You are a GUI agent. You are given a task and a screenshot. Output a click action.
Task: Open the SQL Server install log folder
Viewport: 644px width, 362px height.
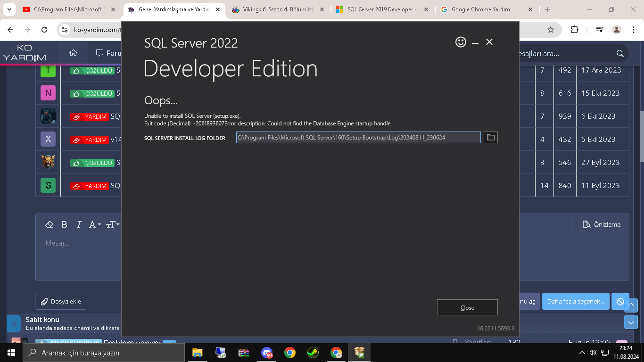(x=491, y=137)
